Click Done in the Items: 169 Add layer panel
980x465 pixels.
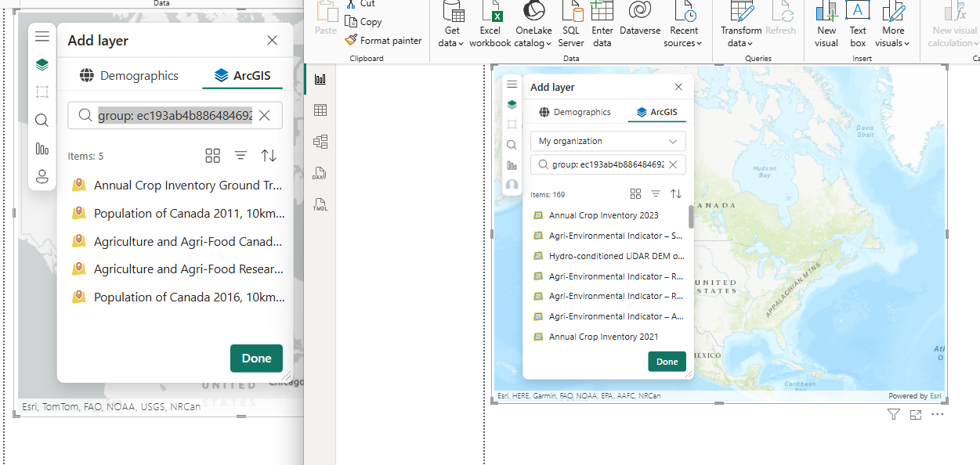coord(667,362)
